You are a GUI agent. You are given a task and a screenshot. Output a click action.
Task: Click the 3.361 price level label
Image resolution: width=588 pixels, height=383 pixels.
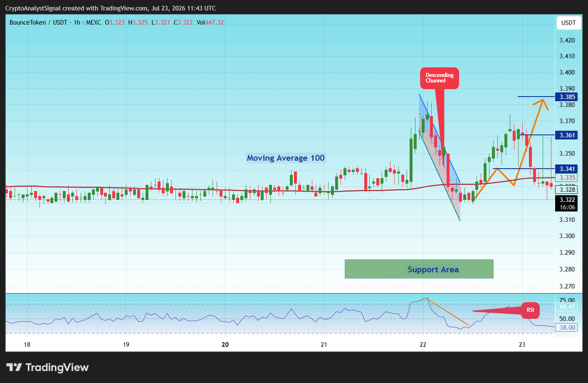click(567, 135)
